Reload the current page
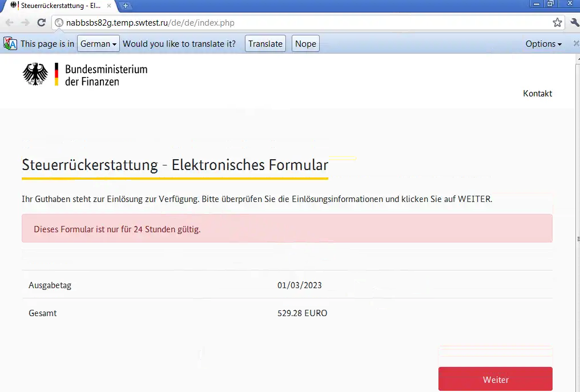 click(x=41, y=23)
